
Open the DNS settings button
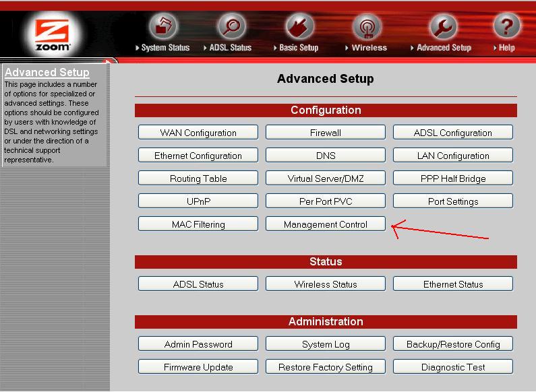tap(326, 156)
